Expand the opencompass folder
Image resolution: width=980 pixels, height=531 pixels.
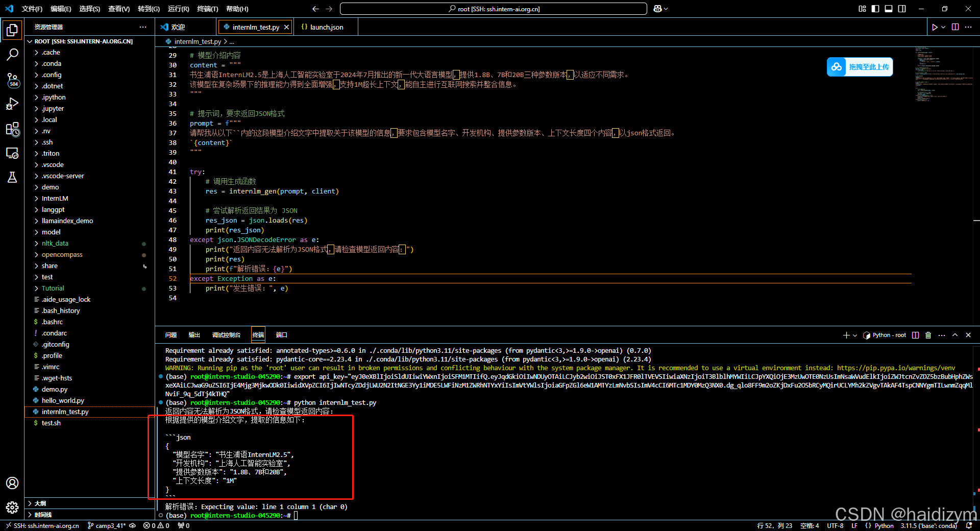coord(89,254)
